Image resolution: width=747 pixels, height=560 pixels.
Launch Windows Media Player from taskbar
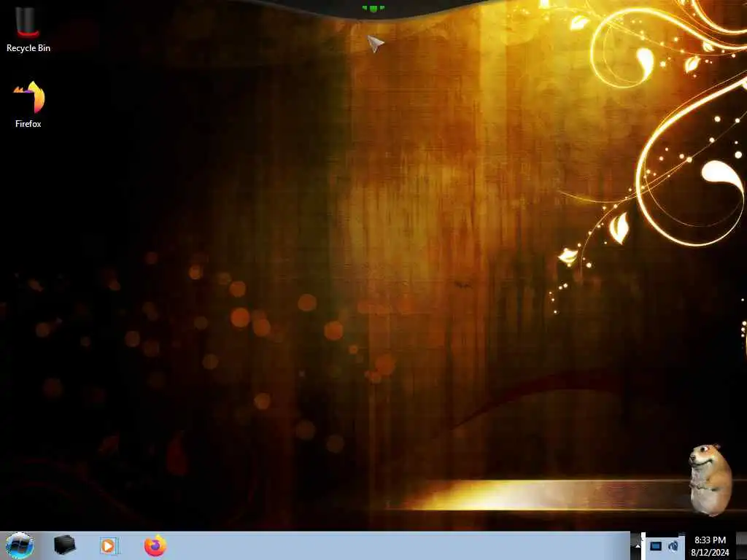tap(109, 545)
